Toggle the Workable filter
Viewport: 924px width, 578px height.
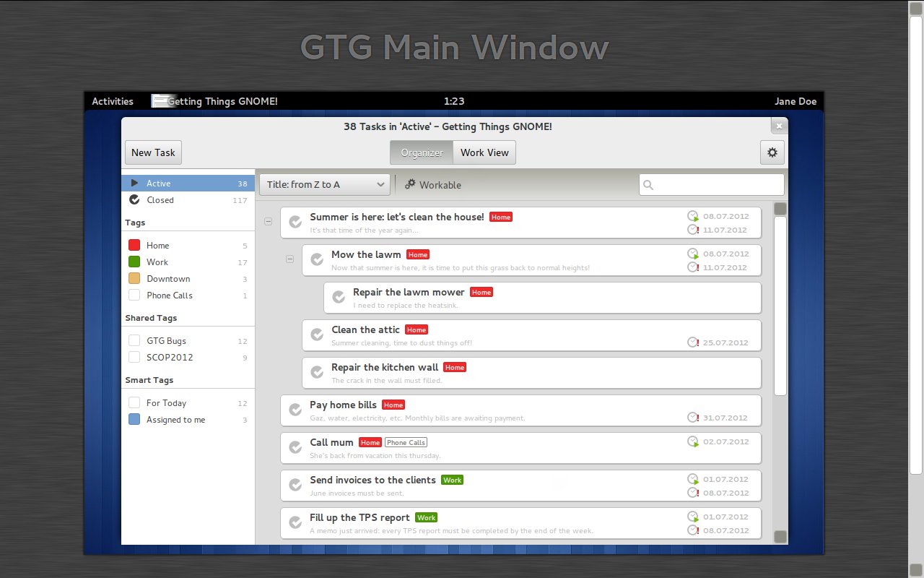(x=432, y=184)
